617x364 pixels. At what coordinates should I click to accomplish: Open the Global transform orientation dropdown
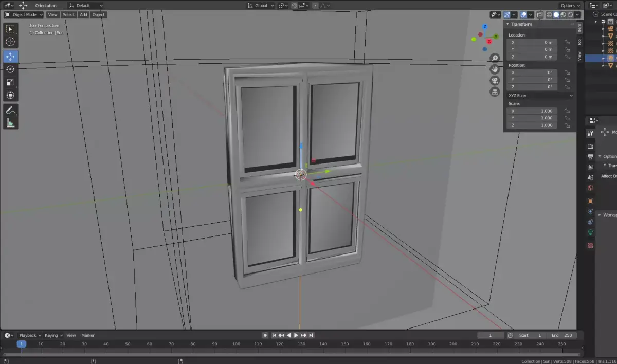(261, 5)
